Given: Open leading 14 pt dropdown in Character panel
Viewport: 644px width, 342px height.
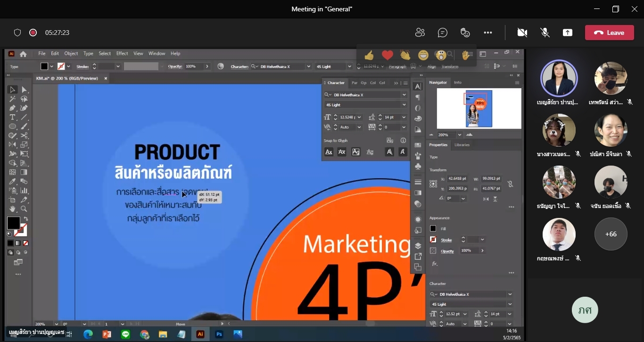Looking at the screenshot, I should click(404, 117).
